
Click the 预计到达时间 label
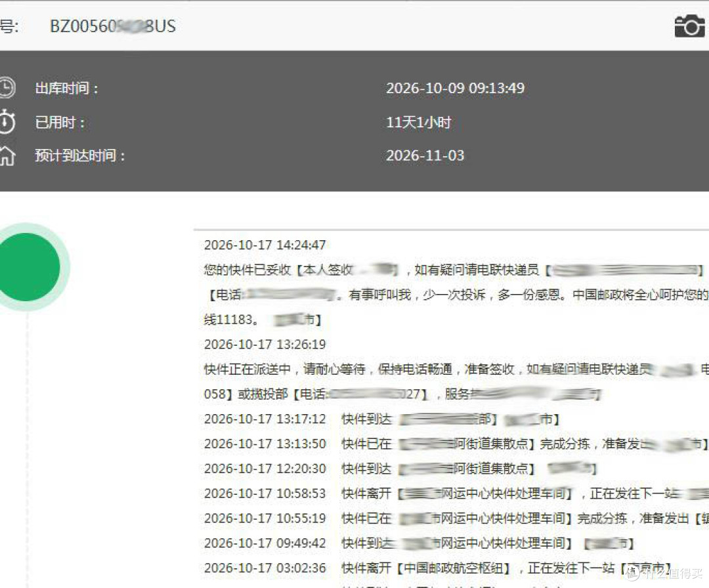point(79,156)
